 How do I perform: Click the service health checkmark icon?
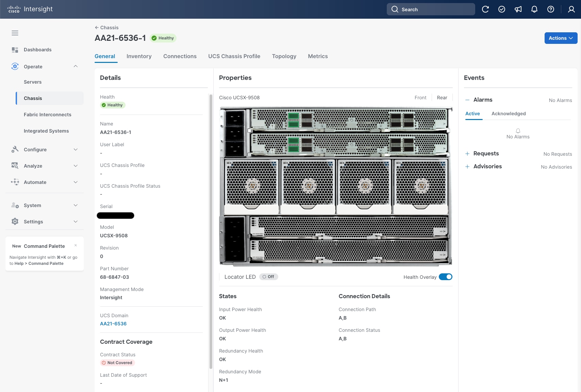(501, 9)
